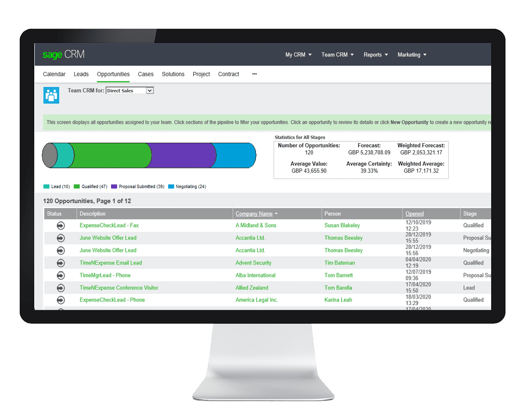Open company Allied Zealand
526x420 pixels.
251,287
